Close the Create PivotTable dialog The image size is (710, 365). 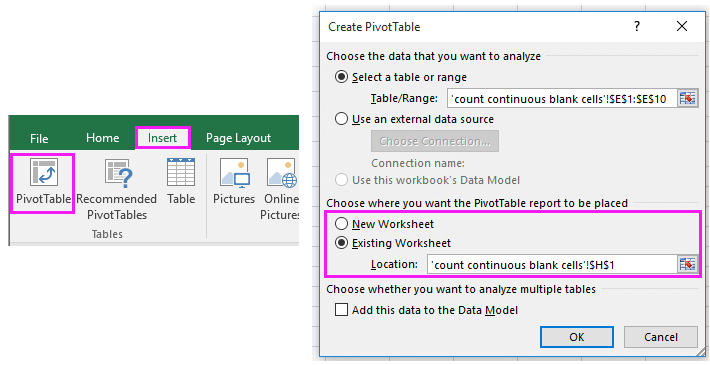681,26
